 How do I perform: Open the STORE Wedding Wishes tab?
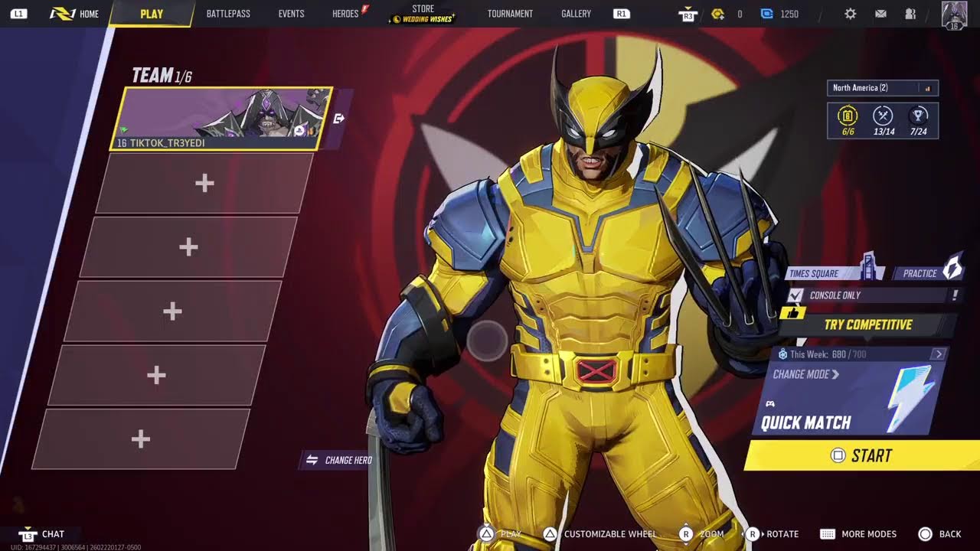[423, 14]
